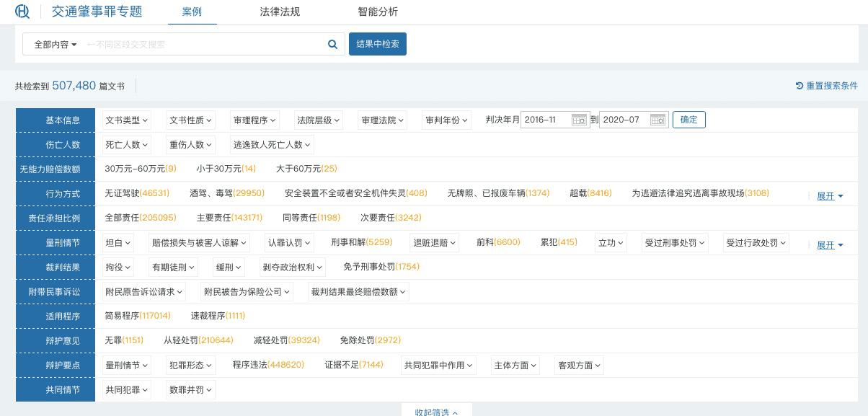The width and height of the screenshot is (868, 416).
Task: Open the 数罪并罚 dropdown
Action: (x=190, y=390)
